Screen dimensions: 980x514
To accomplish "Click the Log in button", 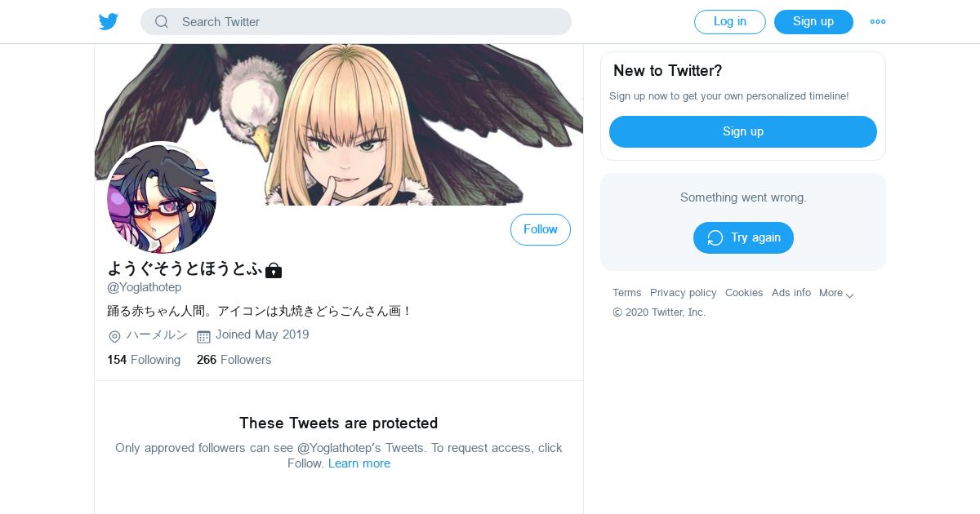I will point(730,22).
